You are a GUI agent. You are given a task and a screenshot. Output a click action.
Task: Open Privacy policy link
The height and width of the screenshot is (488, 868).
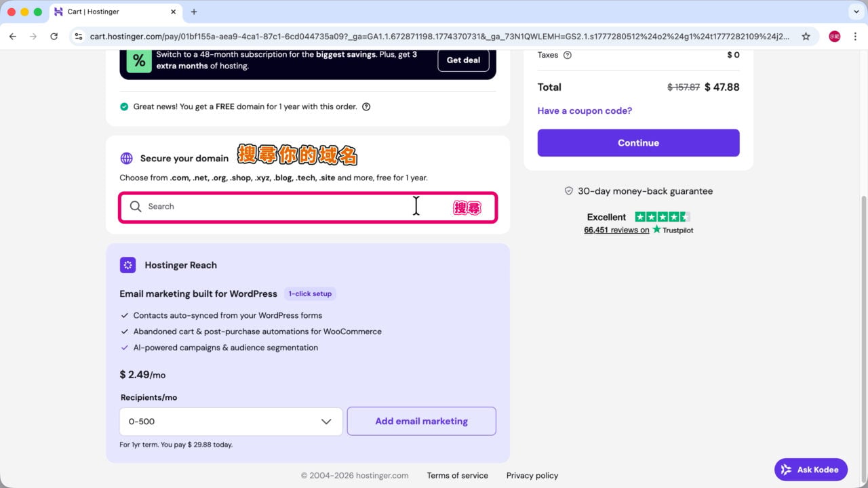tap(532, 476)
